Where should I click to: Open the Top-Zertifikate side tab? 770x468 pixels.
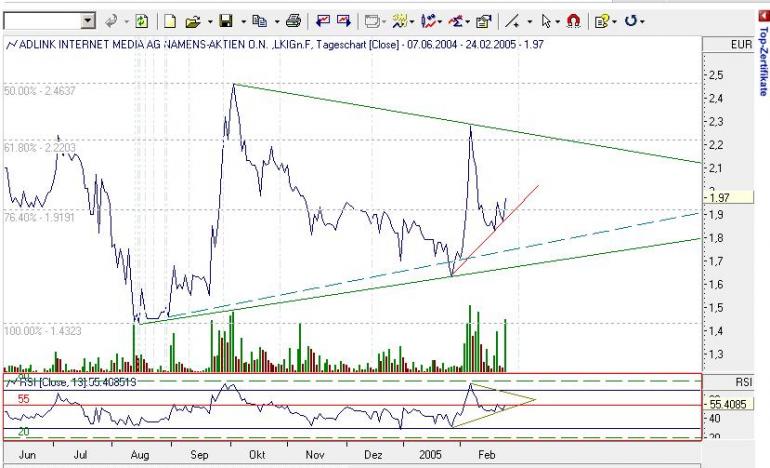pyautogui.click(x=763, y=61)
